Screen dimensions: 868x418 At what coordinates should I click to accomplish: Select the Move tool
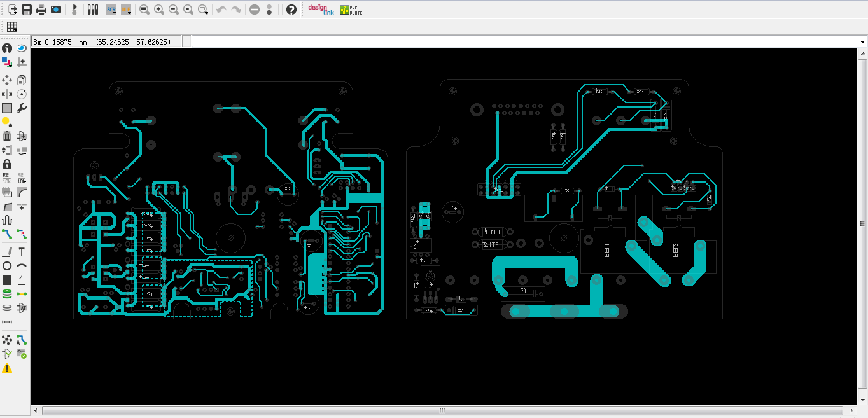(7, 80)
